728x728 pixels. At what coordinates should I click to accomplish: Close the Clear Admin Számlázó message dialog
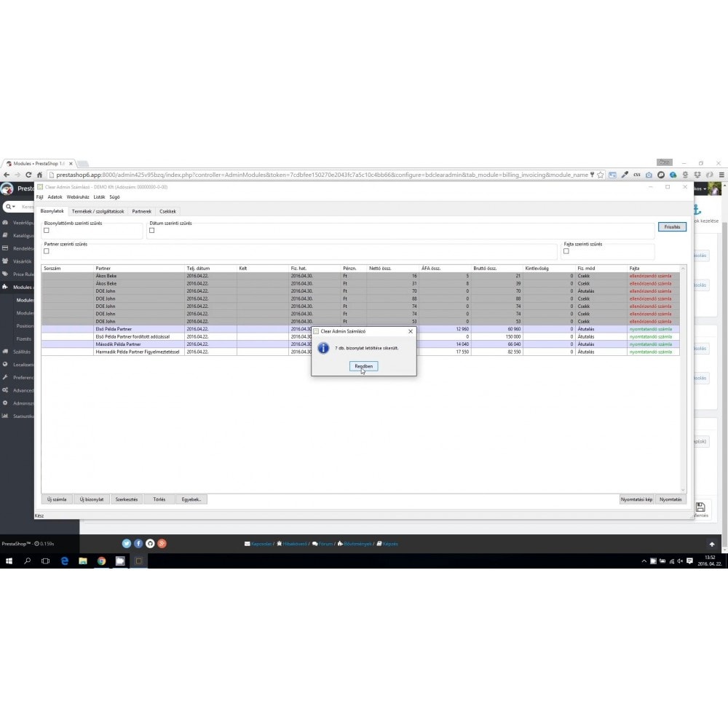411,331
